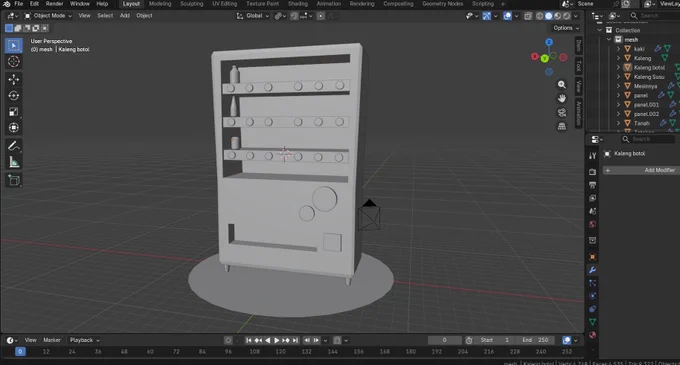Switch to Rendered viewport shading

(x=567, y=16)
